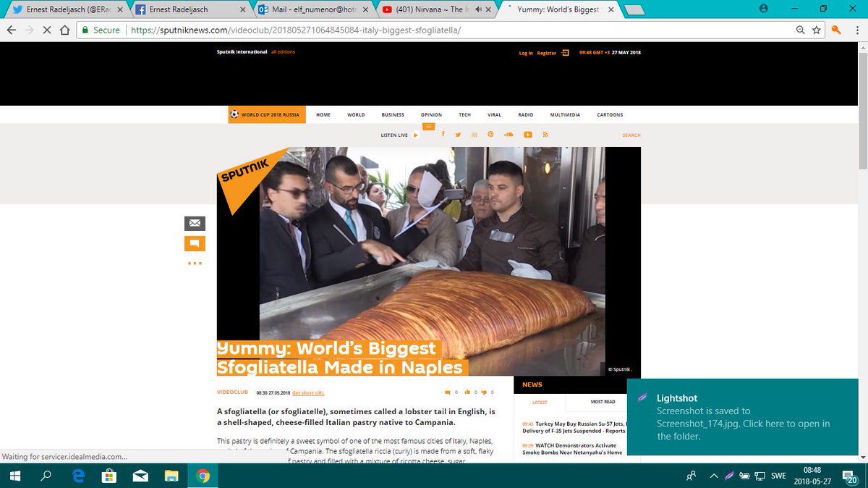The height and width of the screenshot is (488, 868).
Task: Open the OPINION menu item
Action: click(x=431, y=114)
